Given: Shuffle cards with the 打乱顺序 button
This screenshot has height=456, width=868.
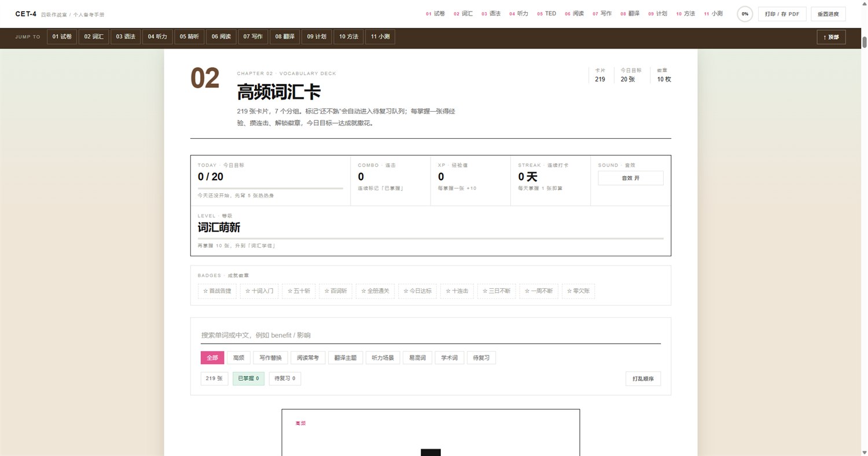Looking at the screenshot, I should (643, 379).
